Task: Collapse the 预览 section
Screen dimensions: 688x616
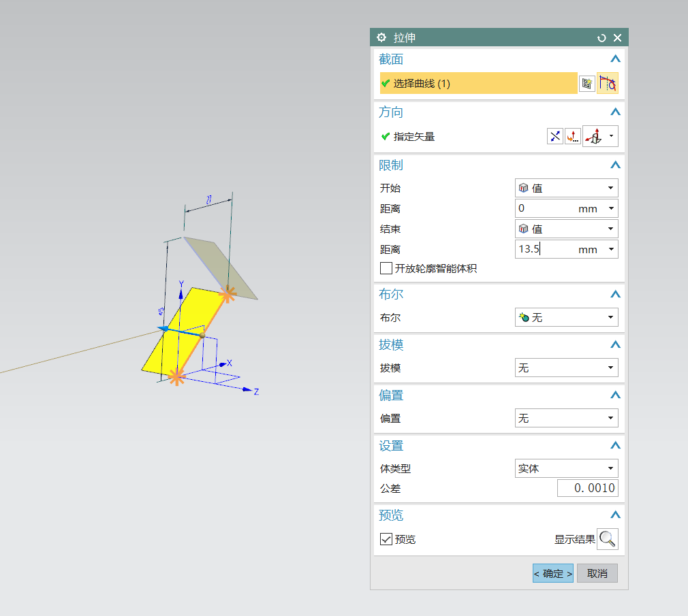Action: click(x=615, y=515)
